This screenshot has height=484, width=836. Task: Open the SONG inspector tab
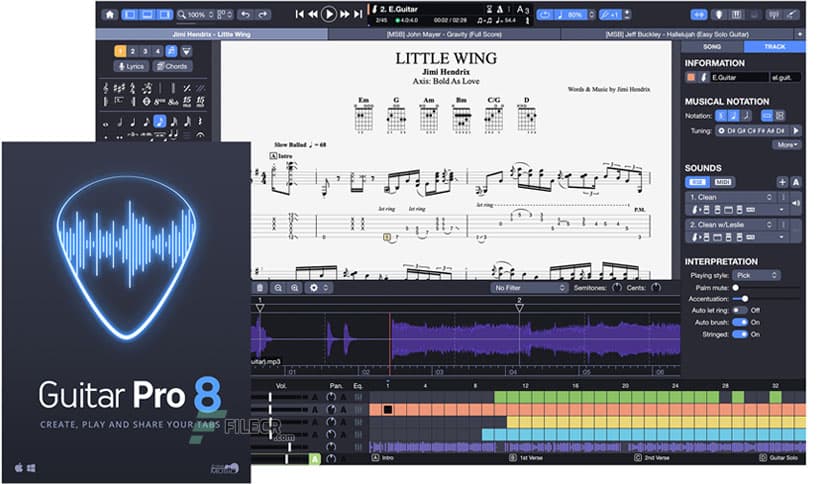[x=712, y=47]
